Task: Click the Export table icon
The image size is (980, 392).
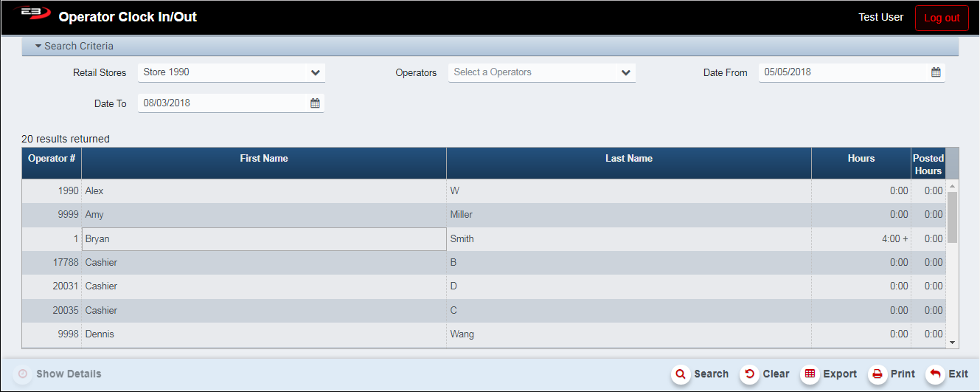Action: point(810,374)
